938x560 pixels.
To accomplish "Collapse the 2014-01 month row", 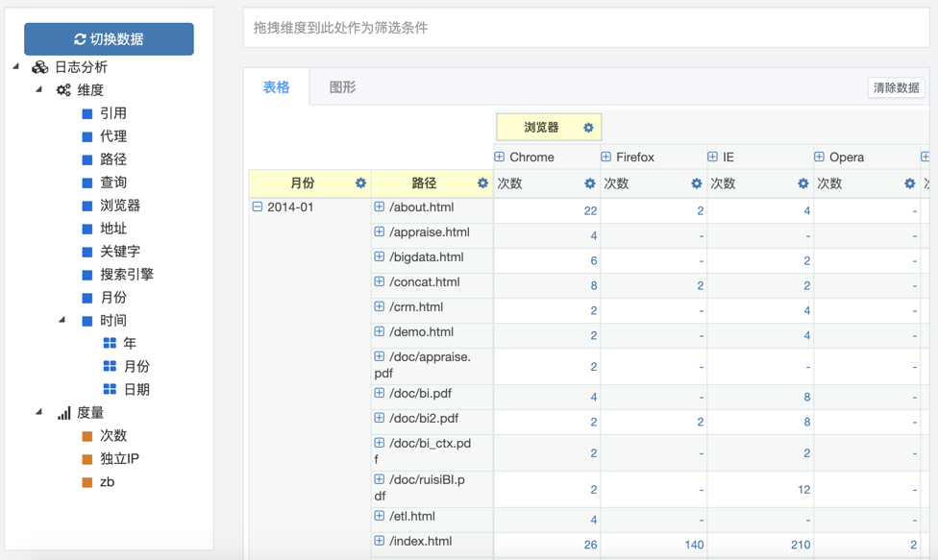I will pyautogui.click(x=258, y=207).
